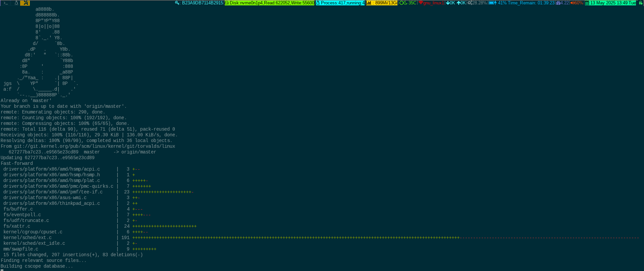Click the mm/swapfile.c file path
The width and height of the screenshot is (644, 271).
21,249
